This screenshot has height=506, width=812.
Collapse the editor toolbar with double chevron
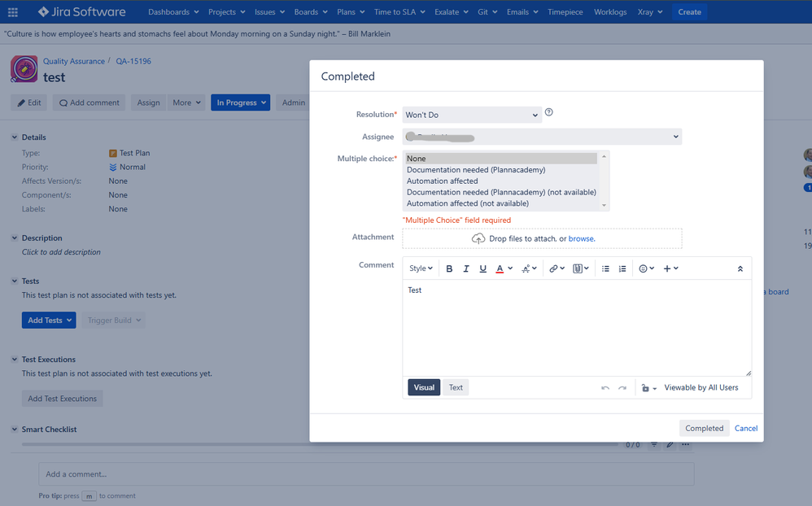coord(740,268)
